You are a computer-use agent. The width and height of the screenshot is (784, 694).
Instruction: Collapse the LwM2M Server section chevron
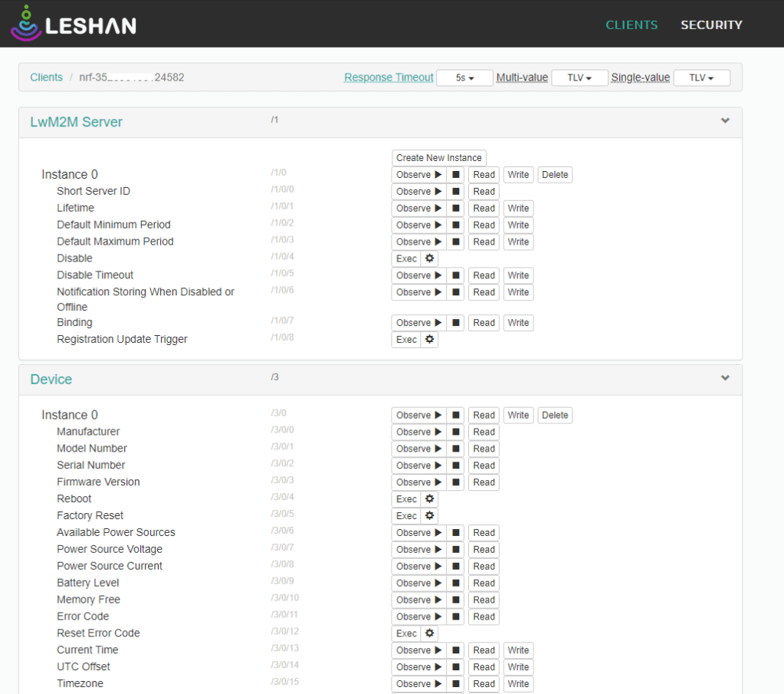[x=725, y=121]
